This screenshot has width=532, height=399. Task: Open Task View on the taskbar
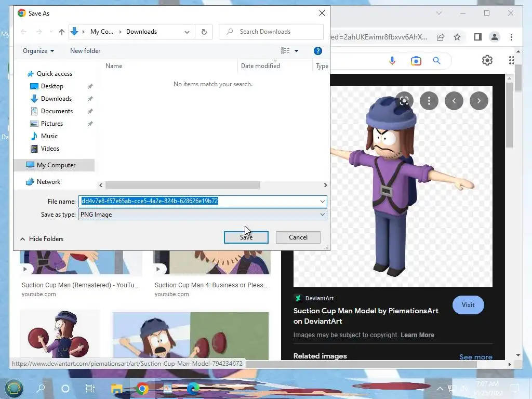pos(90,389)
